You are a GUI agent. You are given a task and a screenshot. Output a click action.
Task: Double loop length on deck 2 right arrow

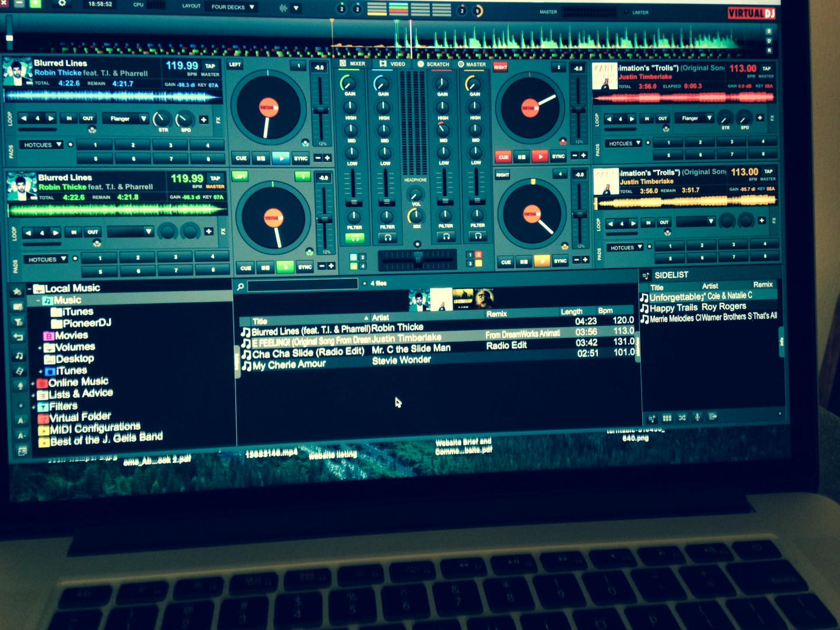pos(632,118)
